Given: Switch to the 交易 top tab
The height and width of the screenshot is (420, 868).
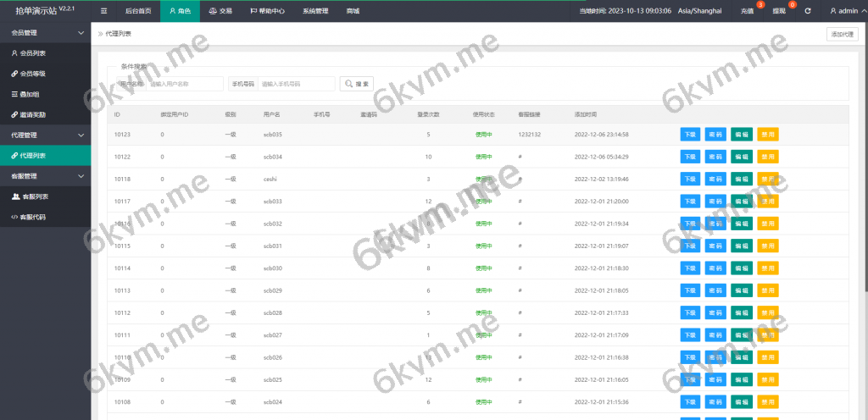Looking at the screenshot, I should pos(220,11).
